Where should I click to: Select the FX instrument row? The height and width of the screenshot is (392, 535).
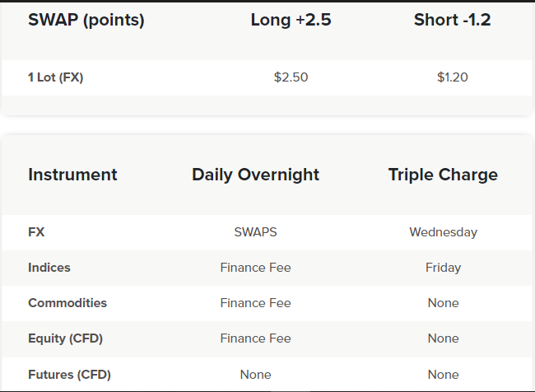pos(267,232)
